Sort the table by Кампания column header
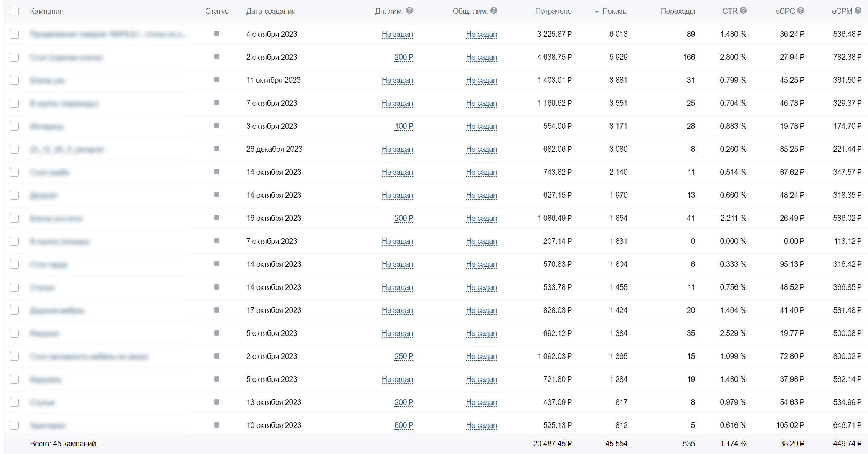Image resolution: width=868 pixels, height=454 pixels. coord(47,11)
